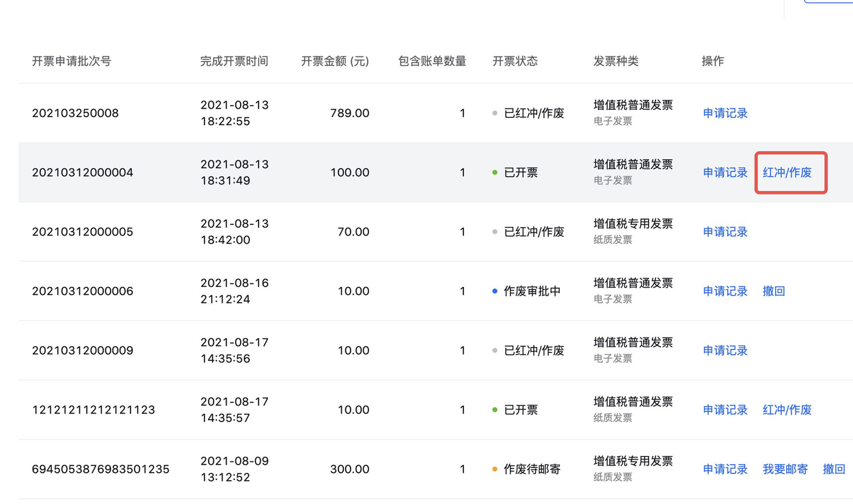
Task: Click the 发票种类 column header
Action: tap(616, 61)
